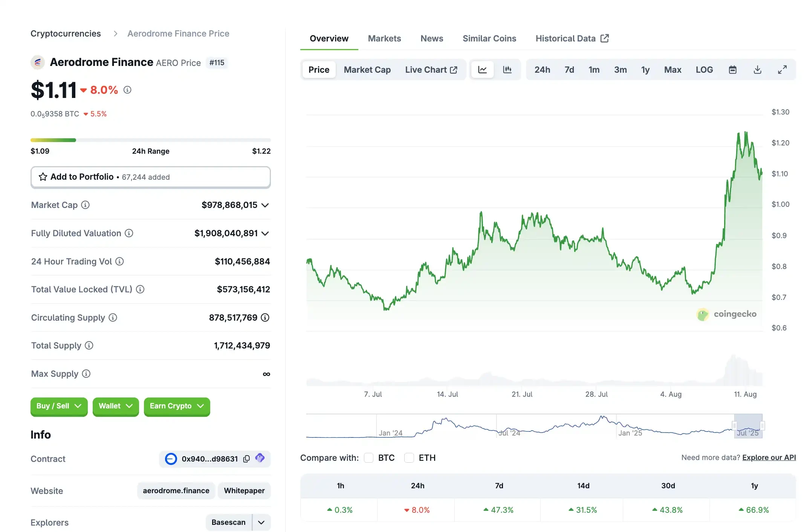Screen dimensions: 804x532
Task: Enable the ETH comparison checkbox
Action: 409,457
